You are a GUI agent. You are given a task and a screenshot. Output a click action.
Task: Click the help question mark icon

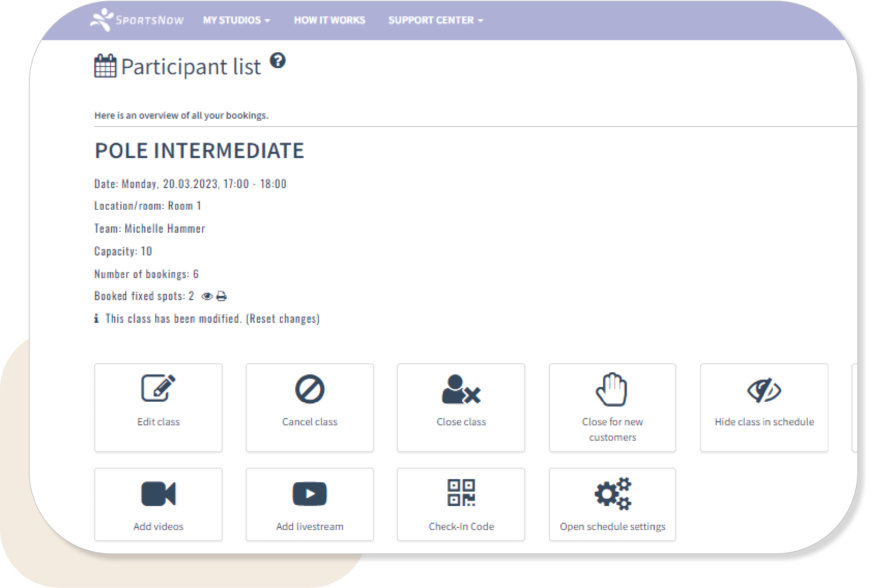pos(278,61)
